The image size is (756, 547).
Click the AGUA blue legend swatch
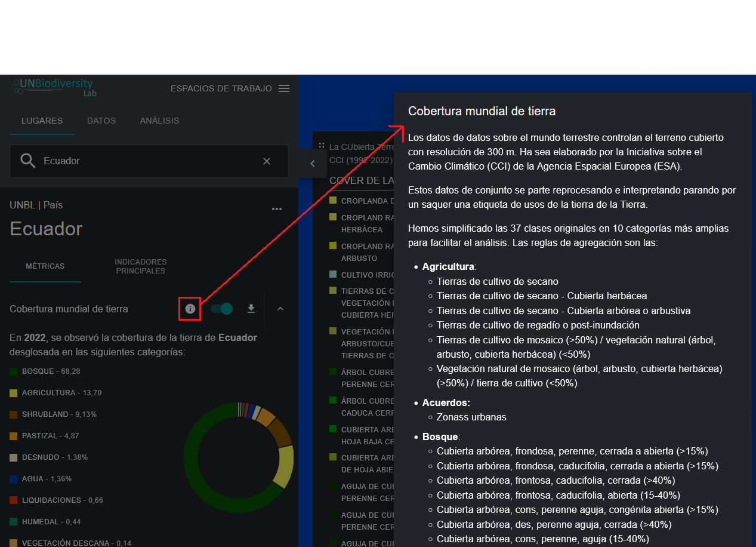[x=14, y=479]
